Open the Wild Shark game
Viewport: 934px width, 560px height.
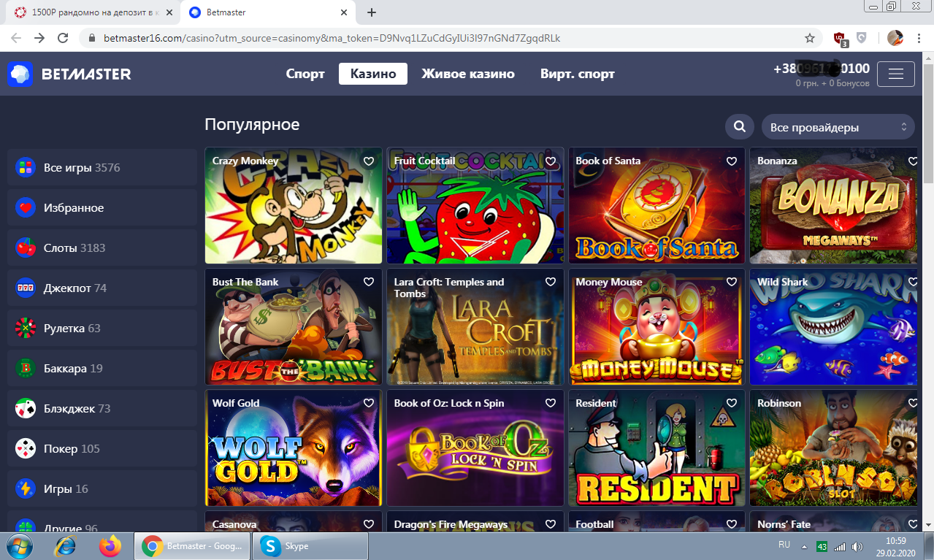pyautogui.click(x=834, y=327)
